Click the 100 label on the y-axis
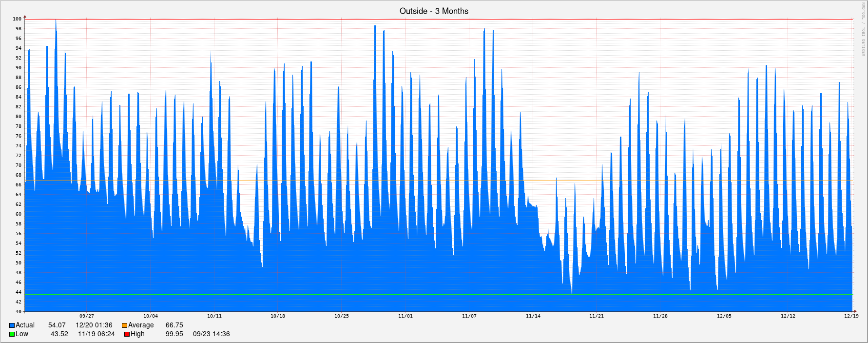The width and height of the screenshot is (868, 343). click(x=17, y=19)
